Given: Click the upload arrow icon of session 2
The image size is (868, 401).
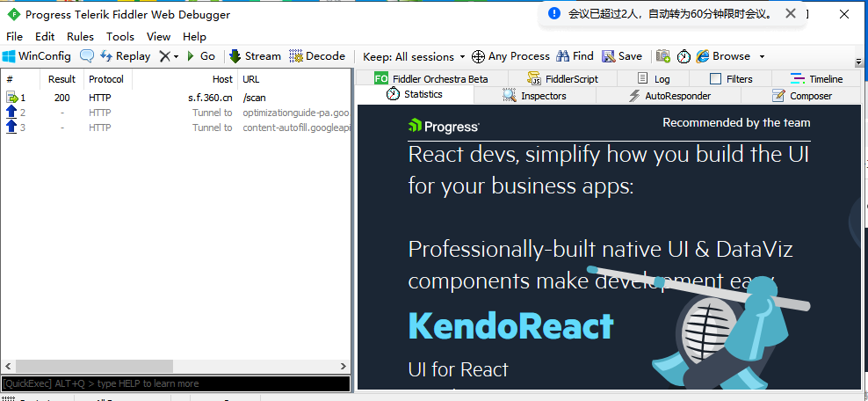Looking at the screenshot, I should click(11, 113).
